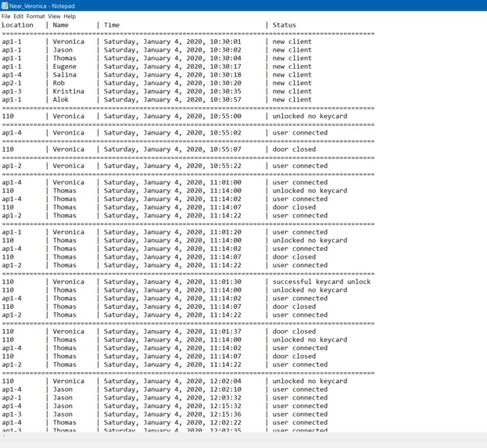The image size is (487, 448).
Task: Click the time 12:02:04 entry
Action: (x=225, y=382)
